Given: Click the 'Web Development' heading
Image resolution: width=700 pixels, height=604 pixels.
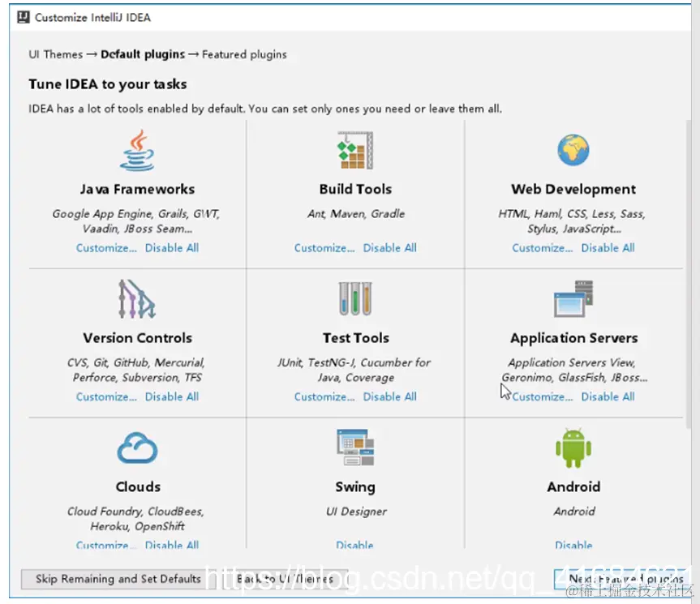Looking at the screenshot, I should point(573,189).
